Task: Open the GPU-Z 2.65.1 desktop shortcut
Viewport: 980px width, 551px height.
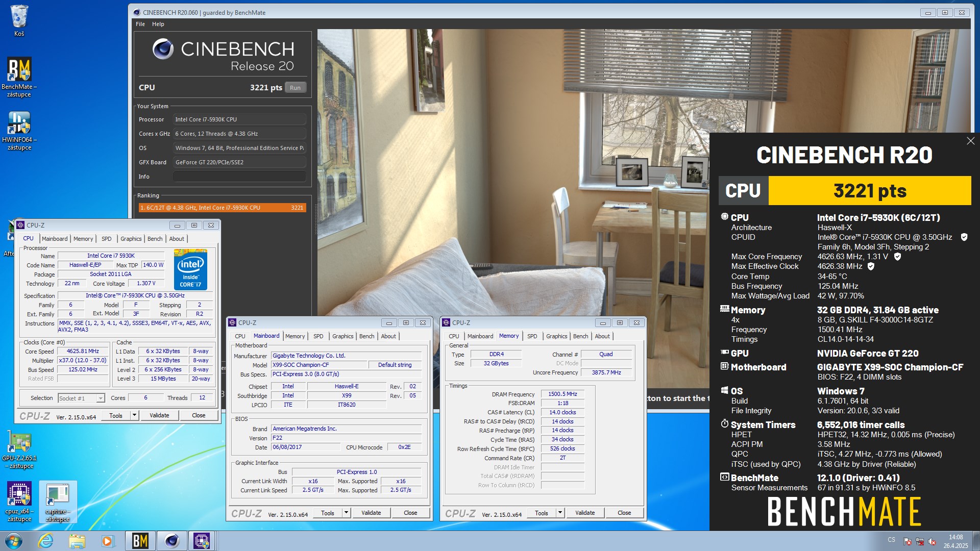Action: 19,449
